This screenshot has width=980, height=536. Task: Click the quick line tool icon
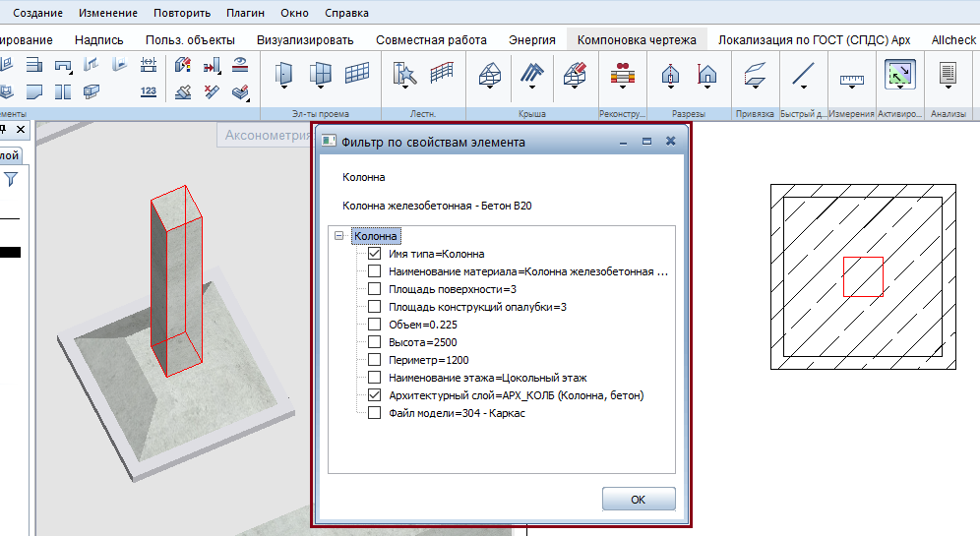[803, 74]
